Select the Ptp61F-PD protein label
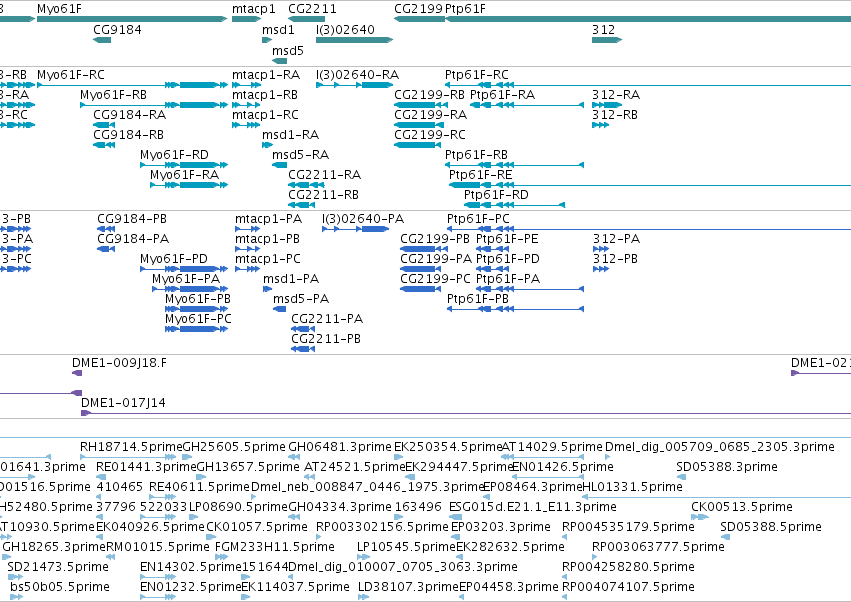The width and height of the screenshot is (851, 602). [508, 259]
